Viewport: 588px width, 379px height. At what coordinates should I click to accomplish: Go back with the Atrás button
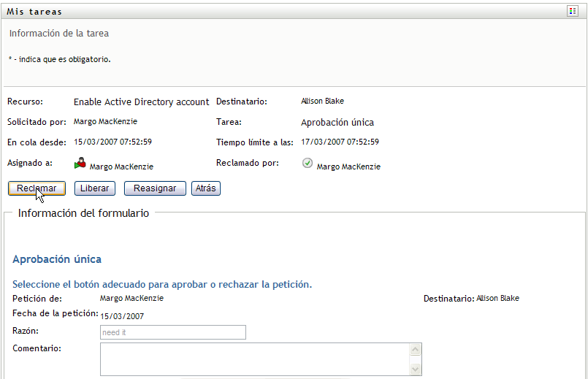click(206, 188)
